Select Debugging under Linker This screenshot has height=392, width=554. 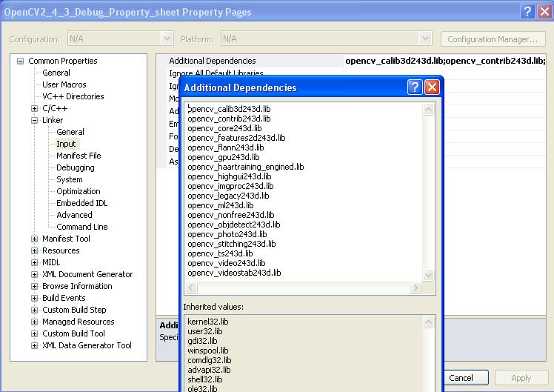click(76, 167)
